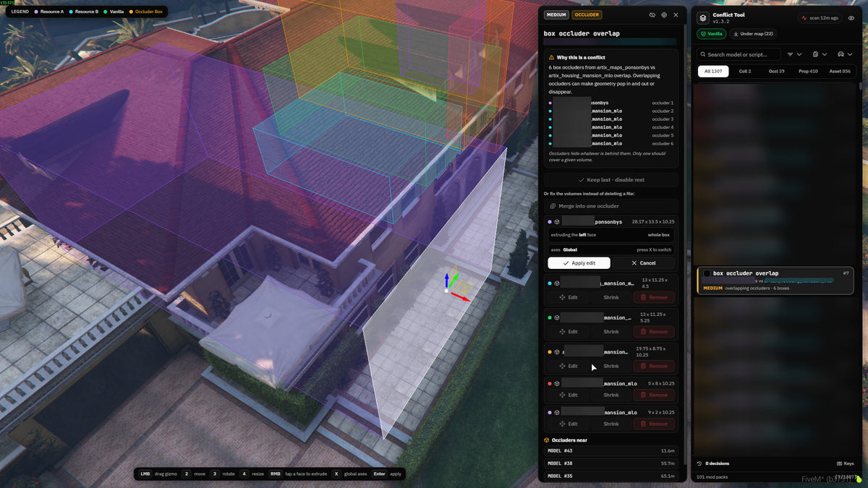
Task: Click Keep last - disable rest
Action: coord(611,180)
